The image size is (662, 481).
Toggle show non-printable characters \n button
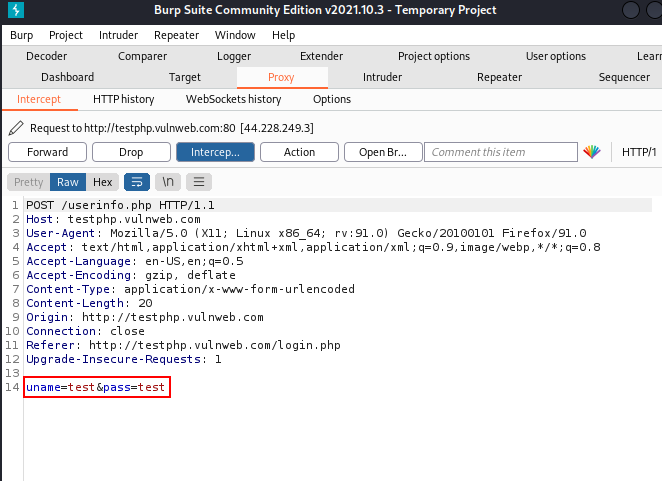click(x=168, y=182)
